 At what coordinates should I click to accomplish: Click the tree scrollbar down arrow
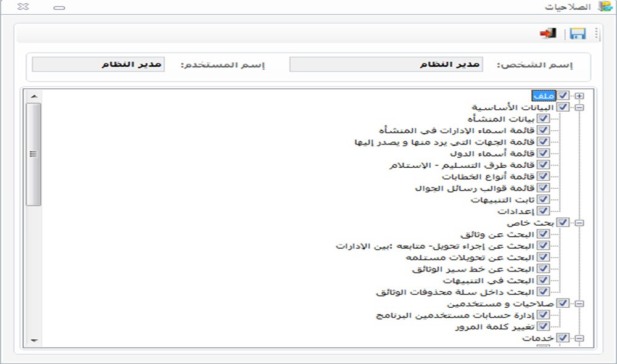[34, 340]
